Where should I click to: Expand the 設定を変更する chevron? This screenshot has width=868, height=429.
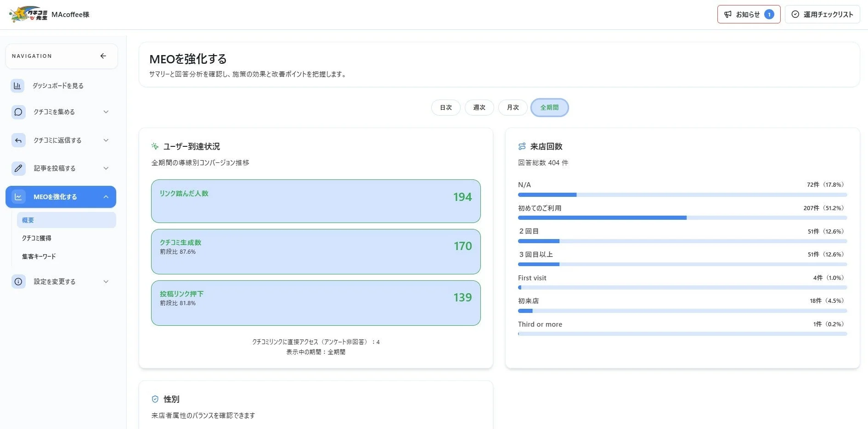point(106,282)
